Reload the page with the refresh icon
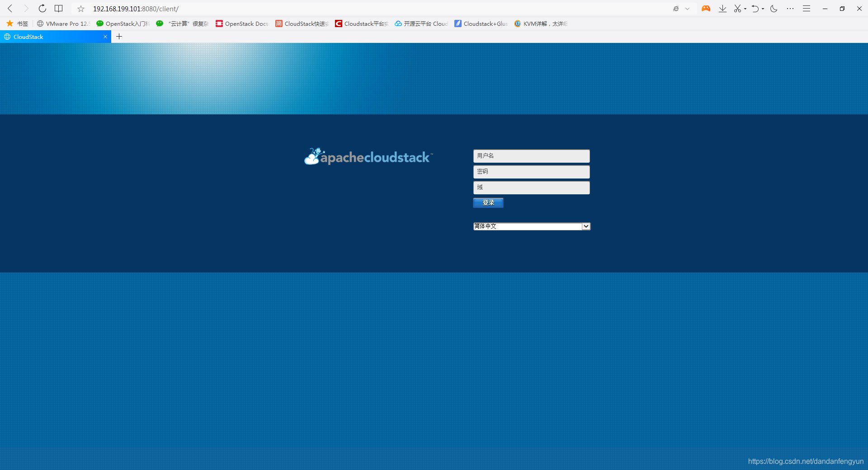This screenshot has width=868, height=470. pos(42,9)
